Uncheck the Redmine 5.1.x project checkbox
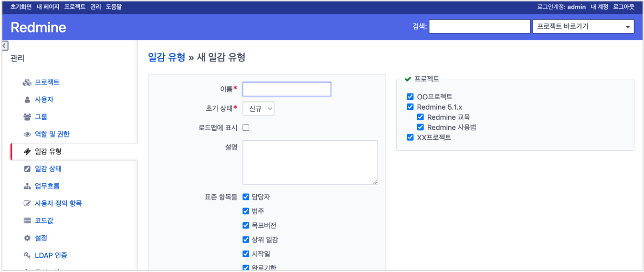 coord(410,107)
